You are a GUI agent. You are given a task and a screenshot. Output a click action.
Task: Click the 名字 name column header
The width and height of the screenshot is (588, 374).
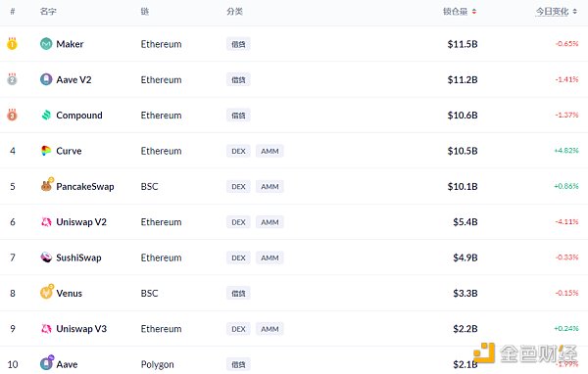pos(48,12)
